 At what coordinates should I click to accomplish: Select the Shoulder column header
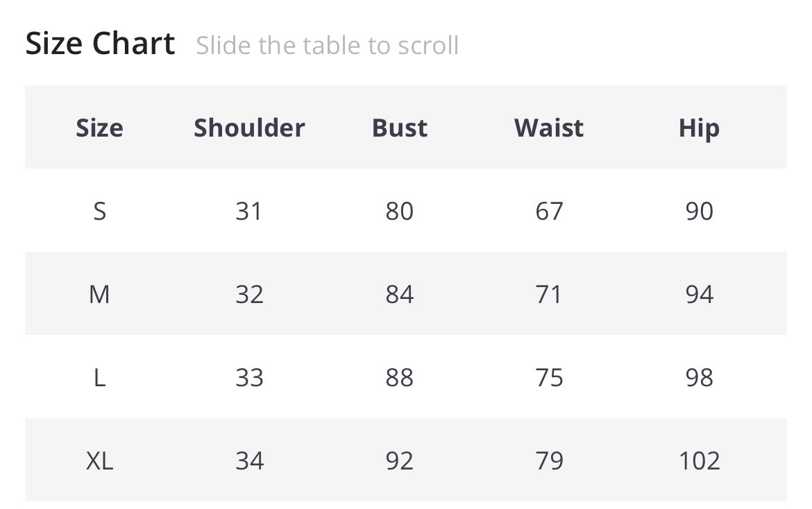(249, 128)
